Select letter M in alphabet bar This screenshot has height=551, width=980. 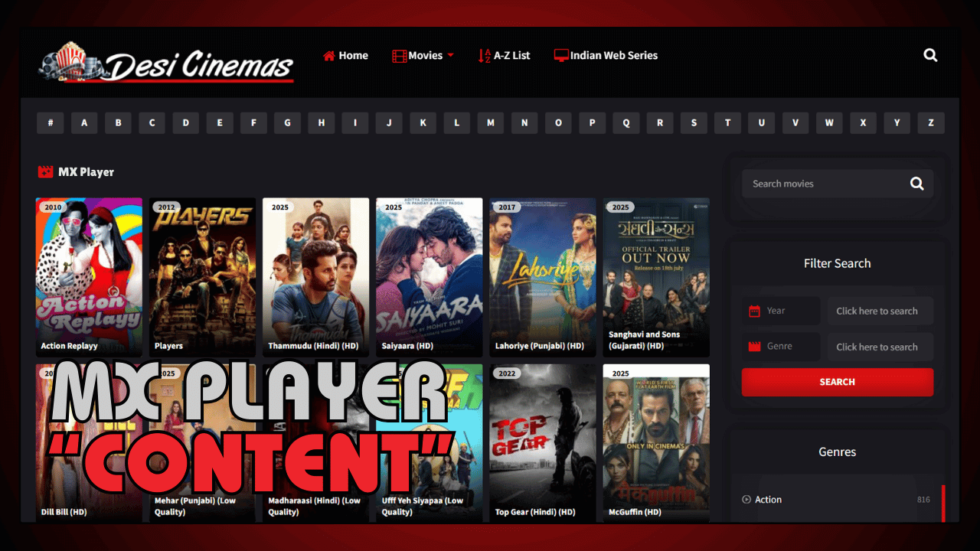pyautogui.click(x=490, y=123)
